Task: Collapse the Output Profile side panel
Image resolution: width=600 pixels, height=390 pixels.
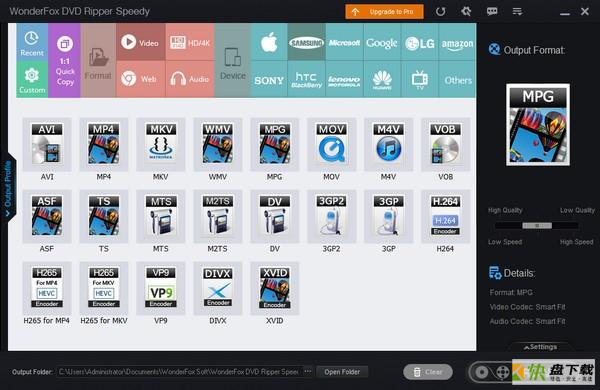Action: tap(8, 187)
